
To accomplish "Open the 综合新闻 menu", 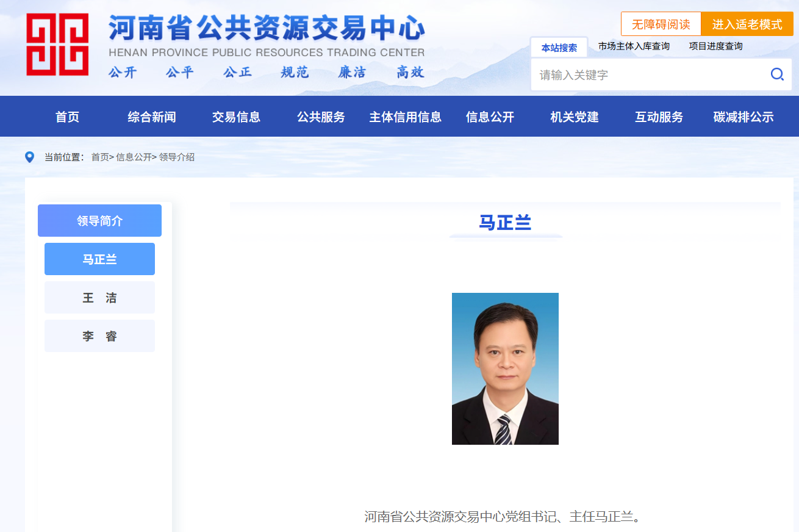I will pos(152,117).
